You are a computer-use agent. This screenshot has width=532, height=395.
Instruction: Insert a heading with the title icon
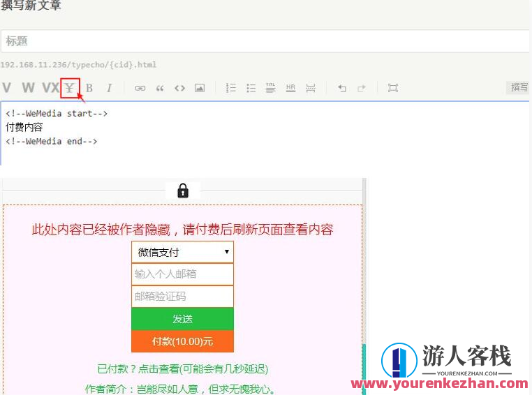point(270,88)
